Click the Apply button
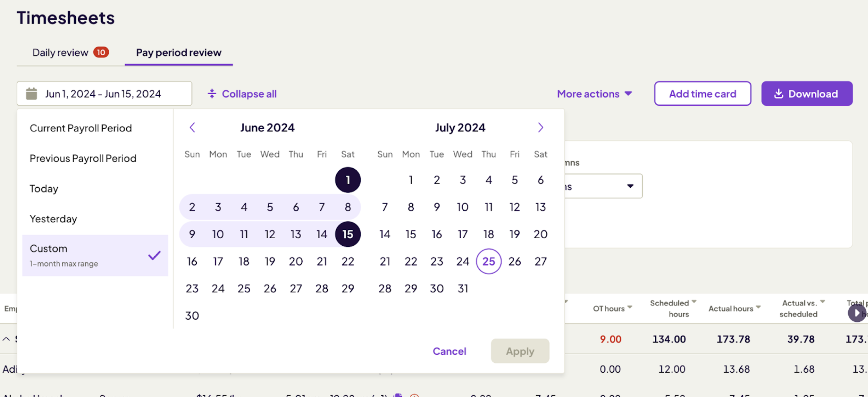 click(x=520, y=351)
